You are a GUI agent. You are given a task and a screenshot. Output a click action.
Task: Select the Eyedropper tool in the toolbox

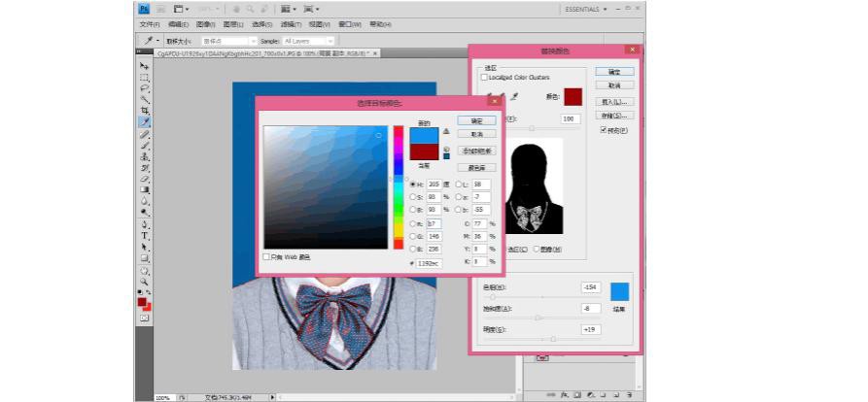pyautogui.click(x=145, y=122)
